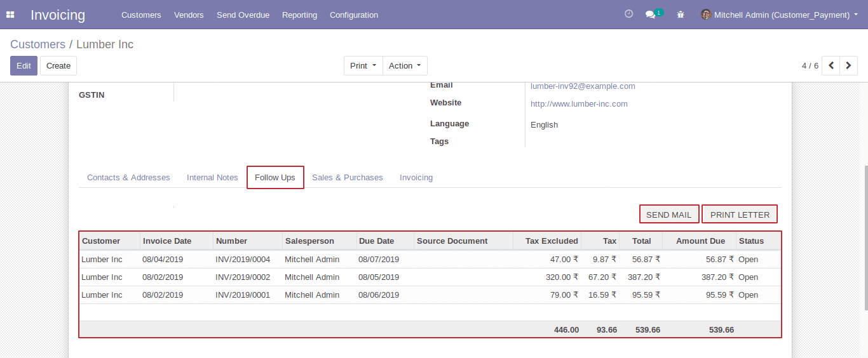
Task: Open invoice INV/2019/0002 row
Action: point(430,277)
